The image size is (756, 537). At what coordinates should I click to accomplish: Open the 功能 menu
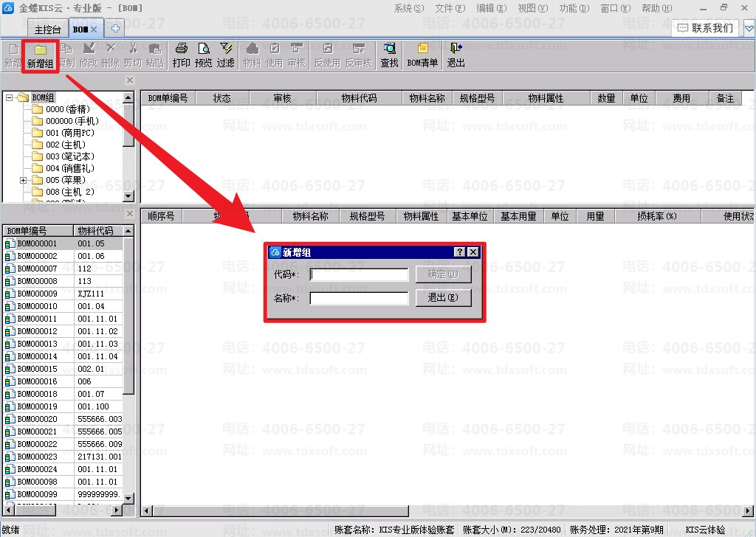[x=574, y=8]
